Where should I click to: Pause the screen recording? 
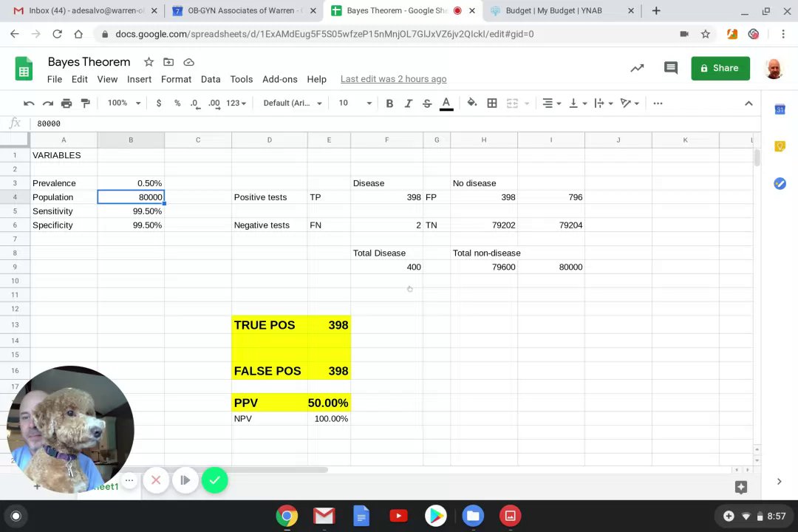pyautogui.click(x=185, y=480)
